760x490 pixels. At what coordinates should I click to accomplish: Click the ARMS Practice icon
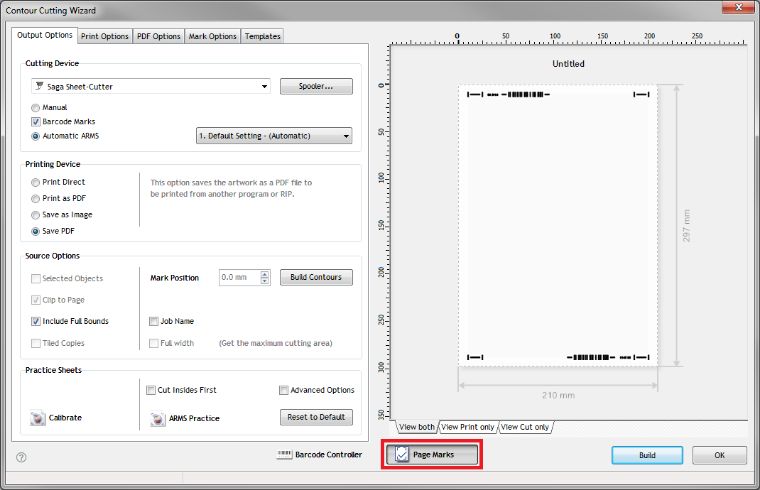point(157,417)
